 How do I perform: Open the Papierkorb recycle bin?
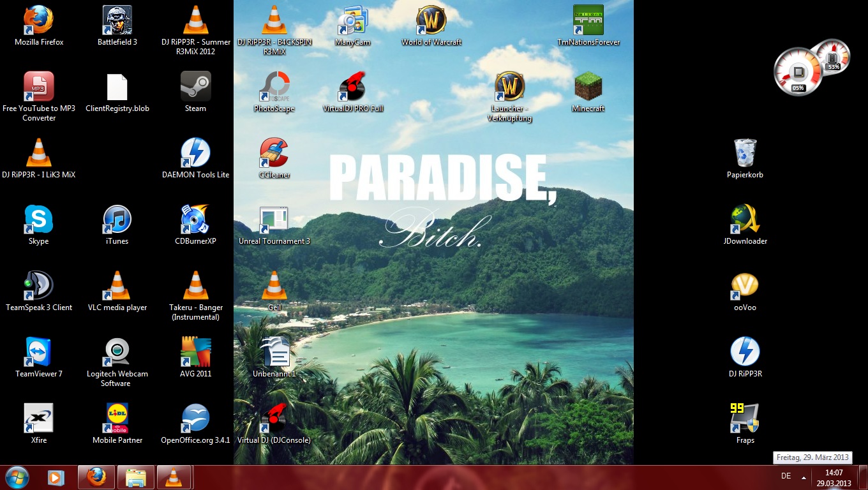(745, 154)
